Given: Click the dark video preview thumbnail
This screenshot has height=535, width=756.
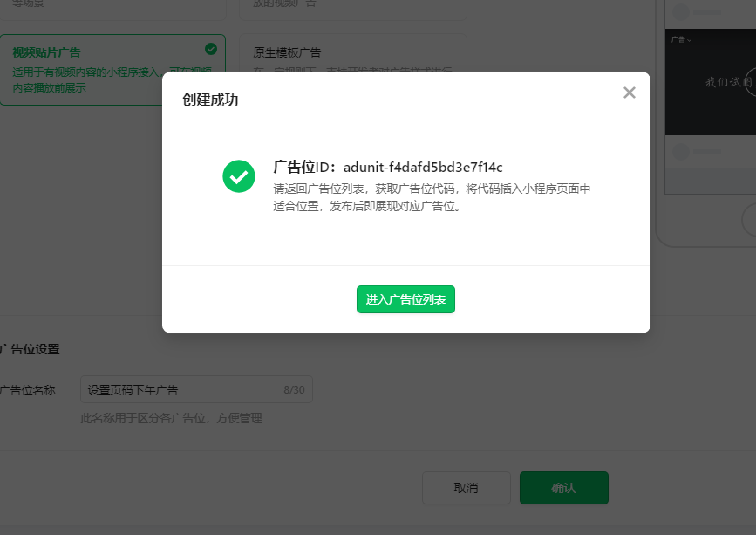Looking at the screenshot, I should (710, 82).
